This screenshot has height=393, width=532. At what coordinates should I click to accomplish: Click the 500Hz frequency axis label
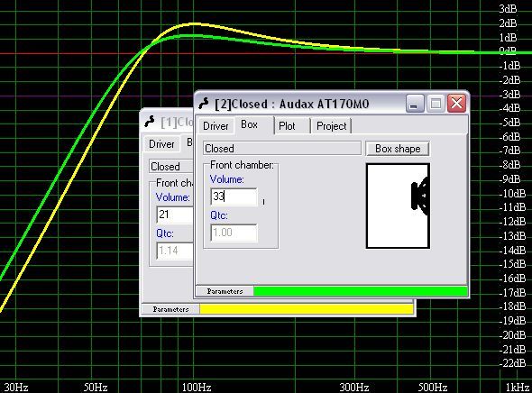tap(433, 387)
